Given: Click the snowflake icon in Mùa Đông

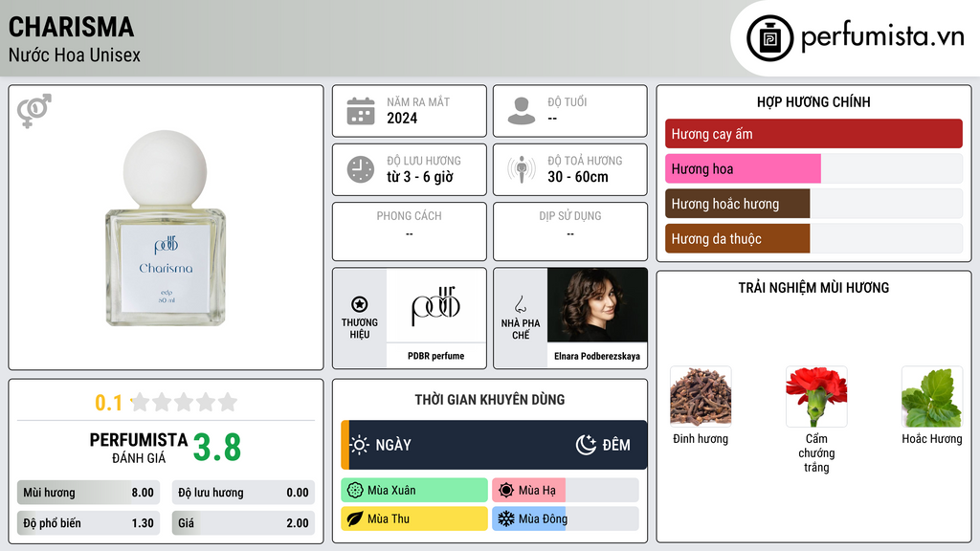Looking at the screenshot, I should coord(506,518).
